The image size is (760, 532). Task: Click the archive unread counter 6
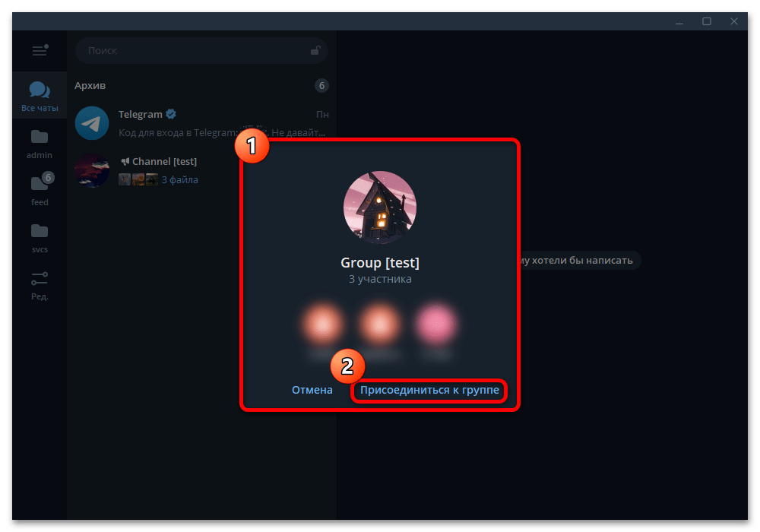click(x=321, y=86)
